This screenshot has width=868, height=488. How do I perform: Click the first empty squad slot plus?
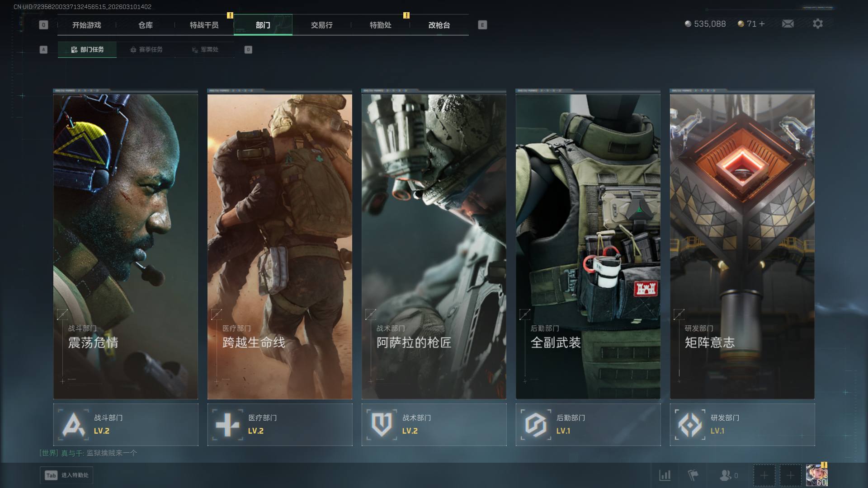point(764,475)
